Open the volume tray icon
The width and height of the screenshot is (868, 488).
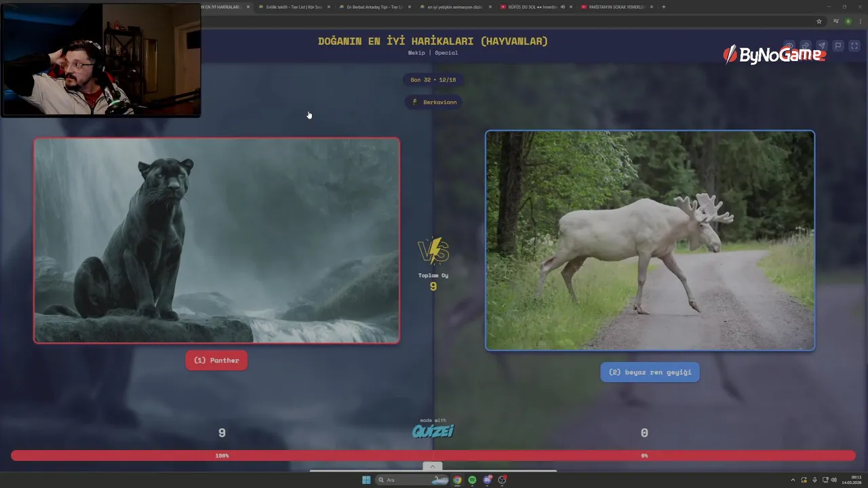(x=833, y=480)
